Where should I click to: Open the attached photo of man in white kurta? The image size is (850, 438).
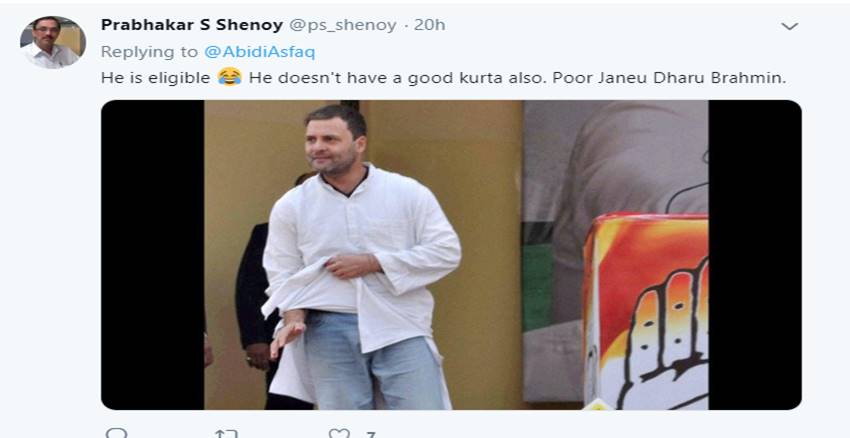click(x=451, y=255)
